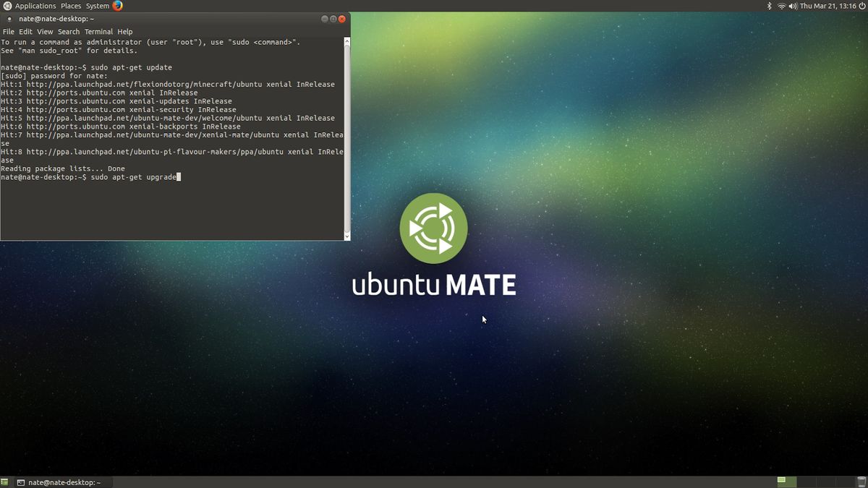Open the terminal Search menu
Image resolution: width=868 pixels, height=488 pixels.
(x=69, y=32)
